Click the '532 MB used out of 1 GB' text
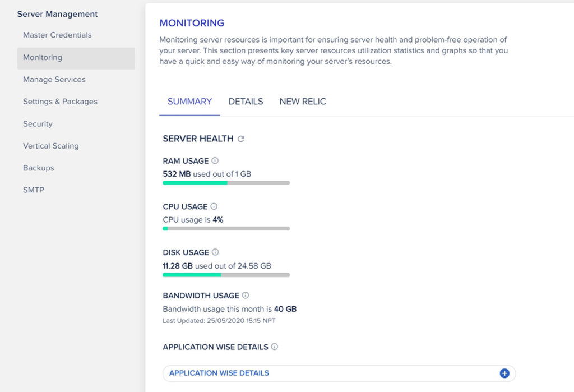This screenshot has height=392, width=574. [x=207, y=174]
